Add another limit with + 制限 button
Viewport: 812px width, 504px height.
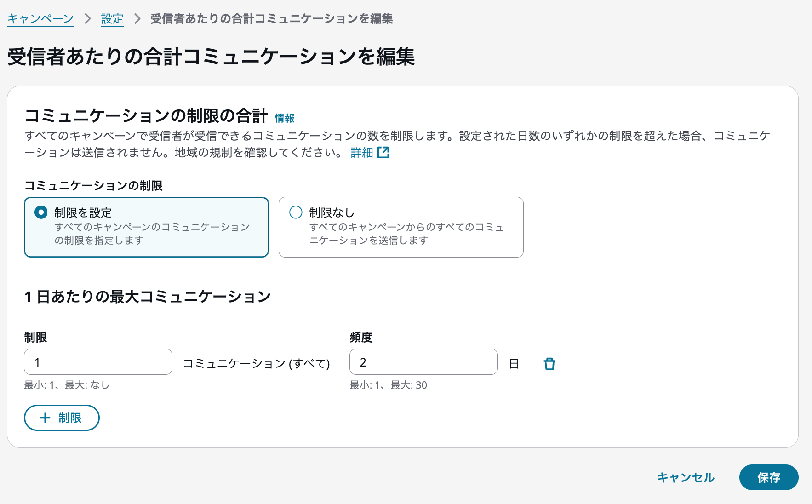pyautogui.click(x=62, y=418)
